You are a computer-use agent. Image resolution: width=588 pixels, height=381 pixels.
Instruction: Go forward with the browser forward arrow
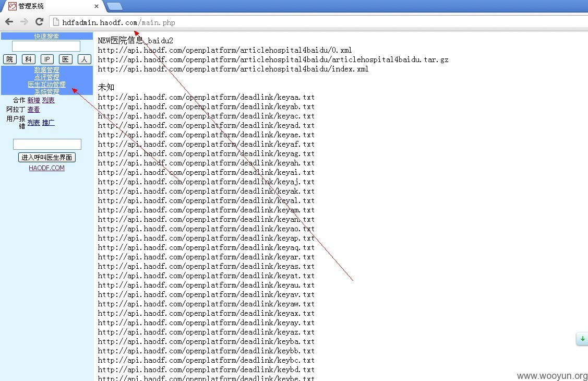coord(24,22)
